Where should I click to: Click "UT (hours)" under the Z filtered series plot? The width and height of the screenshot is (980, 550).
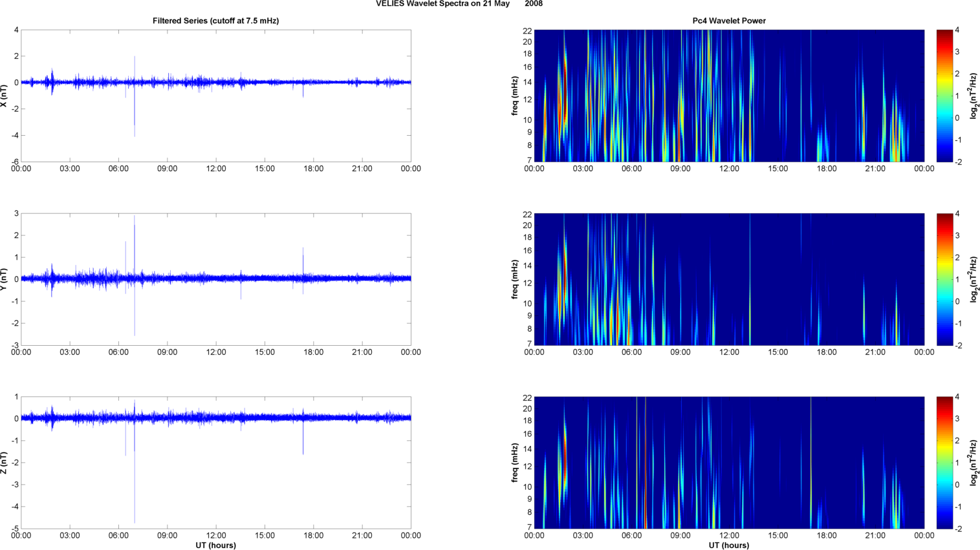coord(216,545)
